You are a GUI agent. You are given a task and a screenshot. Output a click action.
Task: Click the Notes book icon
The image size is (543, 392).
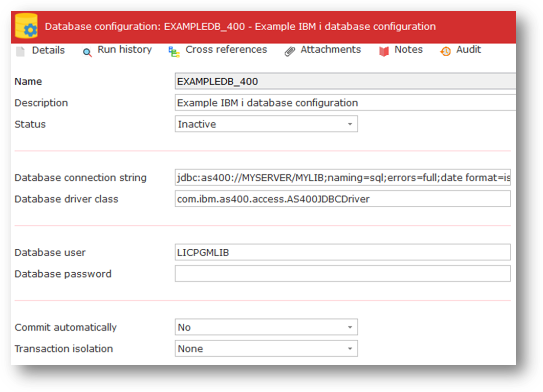click(x=384, y=51)
